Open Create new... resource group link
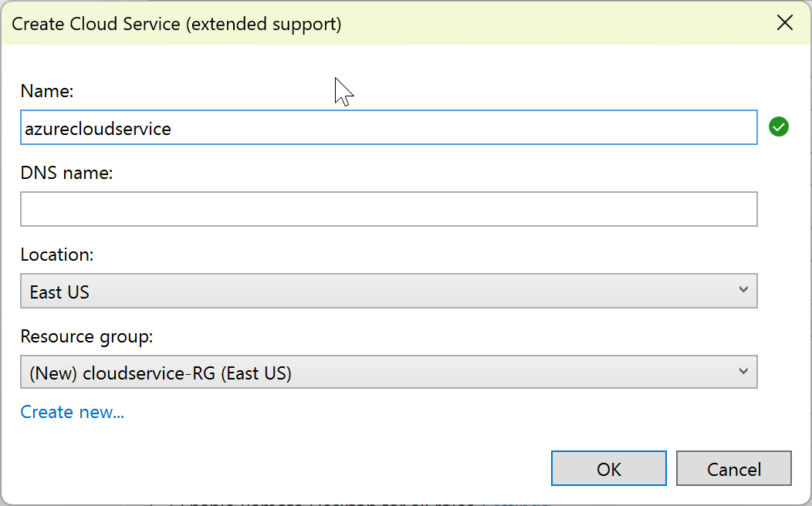This screenshot has width=812, height=506. (72, 412)
